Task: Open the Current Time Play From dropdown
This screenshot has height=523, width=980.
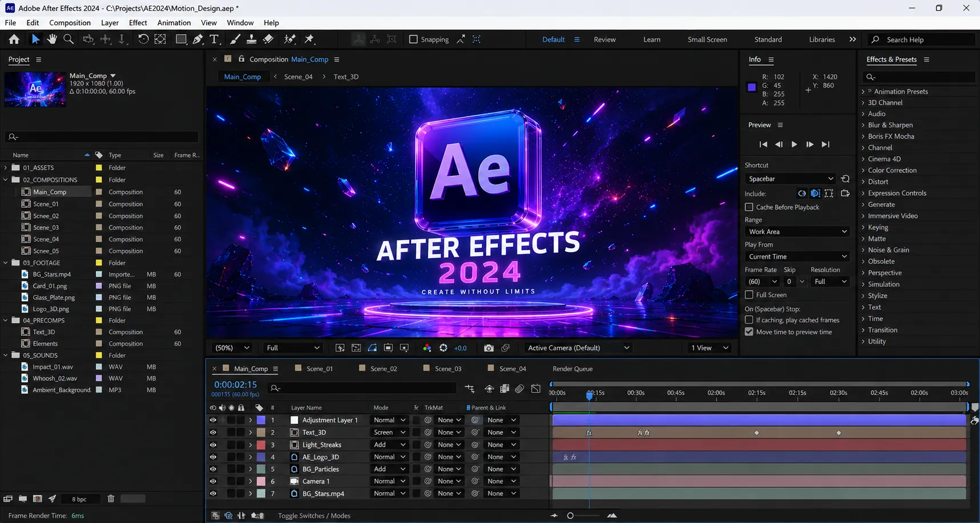Action: pos(797,256)
